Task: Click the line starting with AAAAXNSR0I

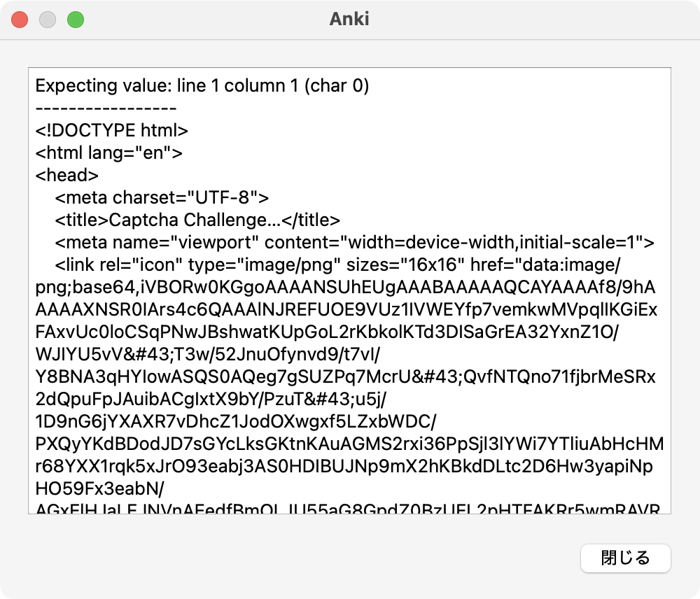Action: (x=346, y=310)
